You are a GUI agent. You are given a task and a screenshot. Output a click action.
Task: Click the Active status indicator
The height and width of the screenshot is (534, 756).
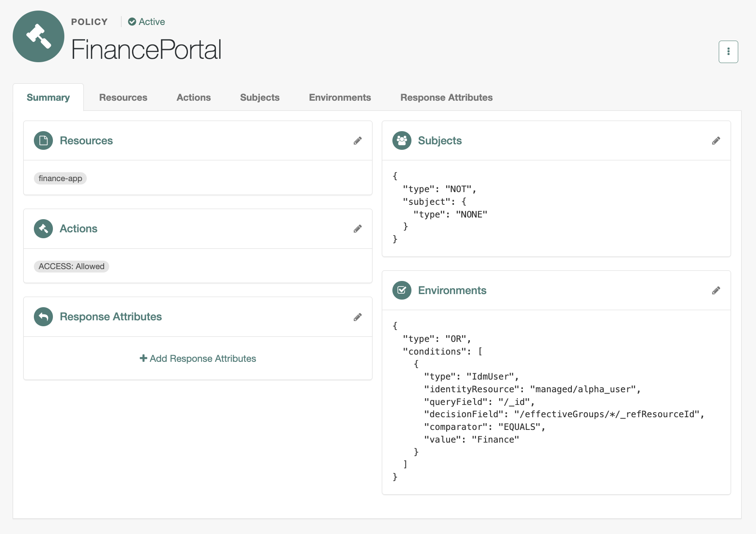146,22
